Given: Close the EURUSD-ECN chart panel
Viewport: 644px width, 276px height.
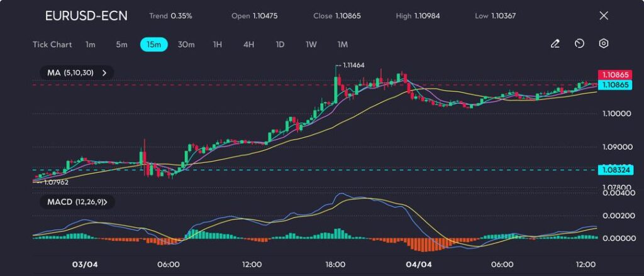Looking at the screenshot, I should pos(604,16).
